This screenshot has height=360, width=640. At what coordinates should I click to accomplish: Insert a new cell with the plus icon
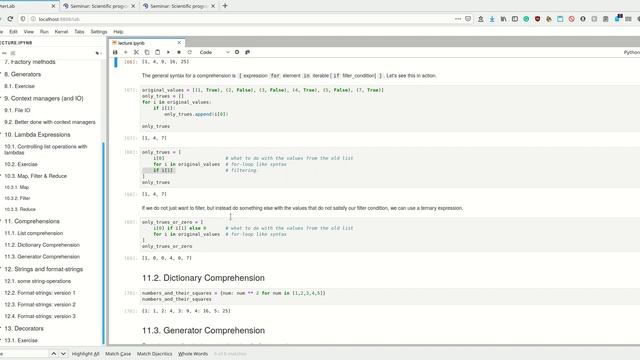click(126, 52)
